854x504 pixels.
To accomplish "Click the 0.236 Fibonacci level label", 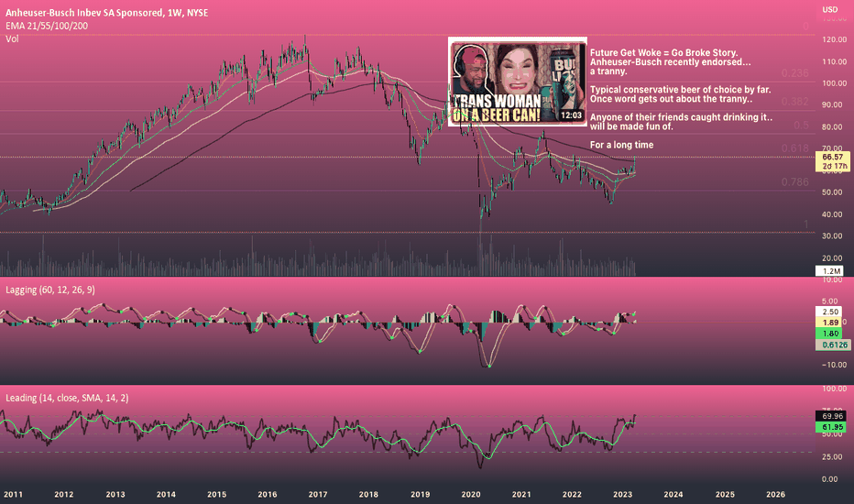I will tap(794, 73).
